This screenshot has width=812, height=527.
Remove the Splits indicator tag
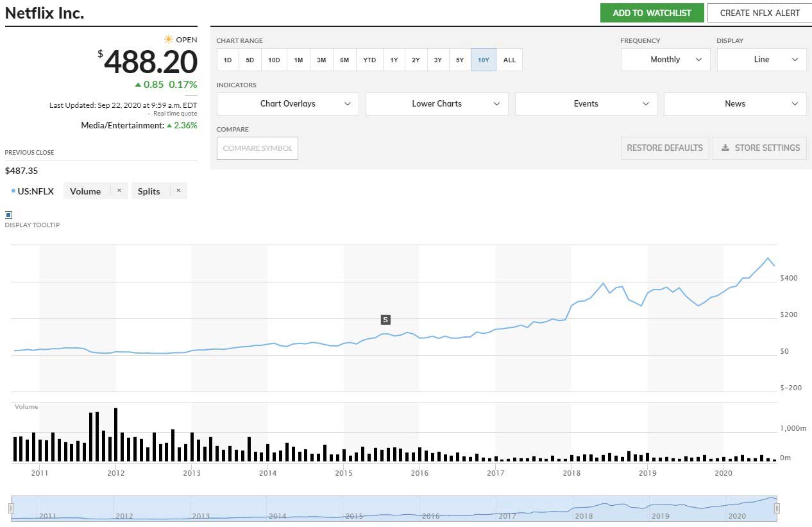178,191
